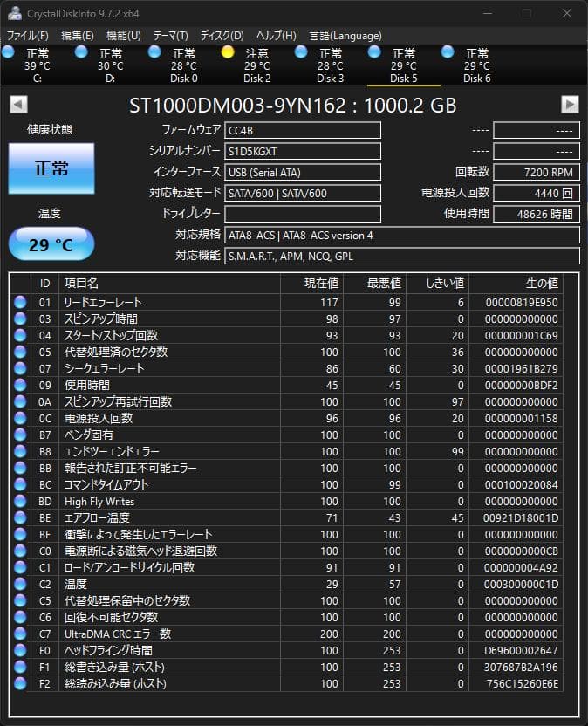Click the status orb for the C2 temperature row
Screen dimensions: 588x726
(x=20, y=584)
